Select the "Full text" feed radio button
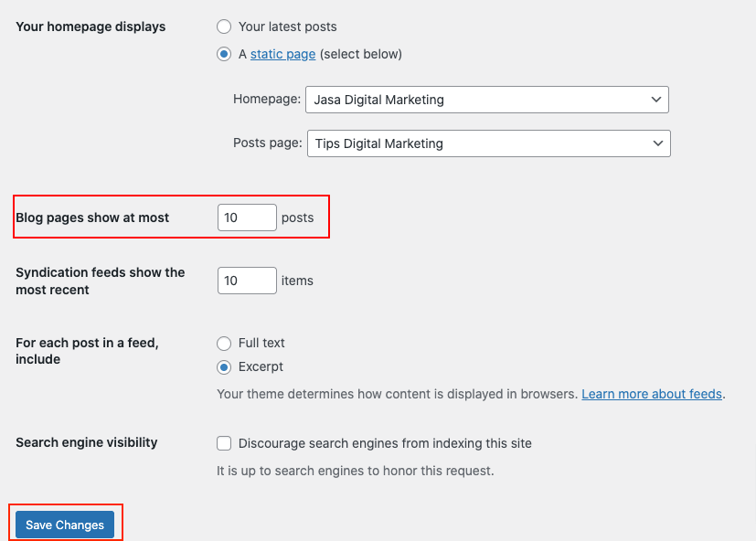 click(224, 343)
